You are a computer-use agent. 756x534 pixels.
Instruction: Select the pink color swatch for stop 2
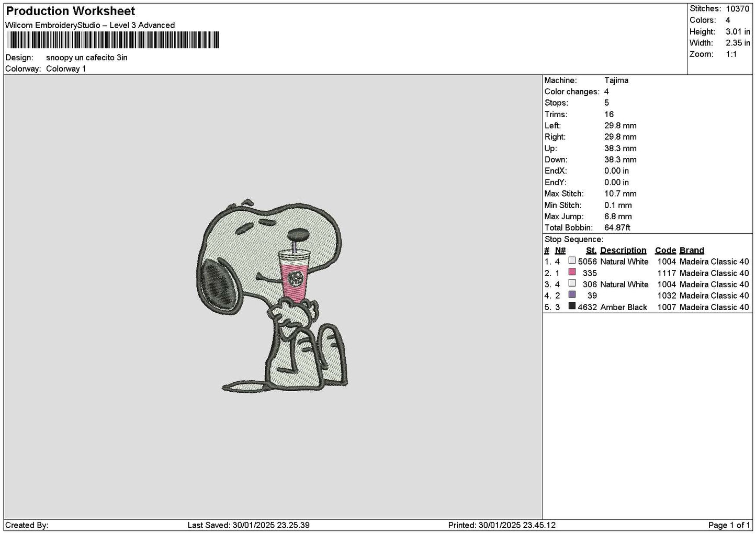point(572,272)
